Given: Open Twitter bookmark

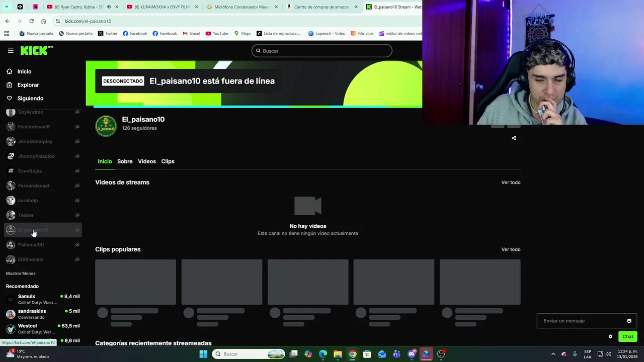Looking at the screenshot, I should (108, 34).
